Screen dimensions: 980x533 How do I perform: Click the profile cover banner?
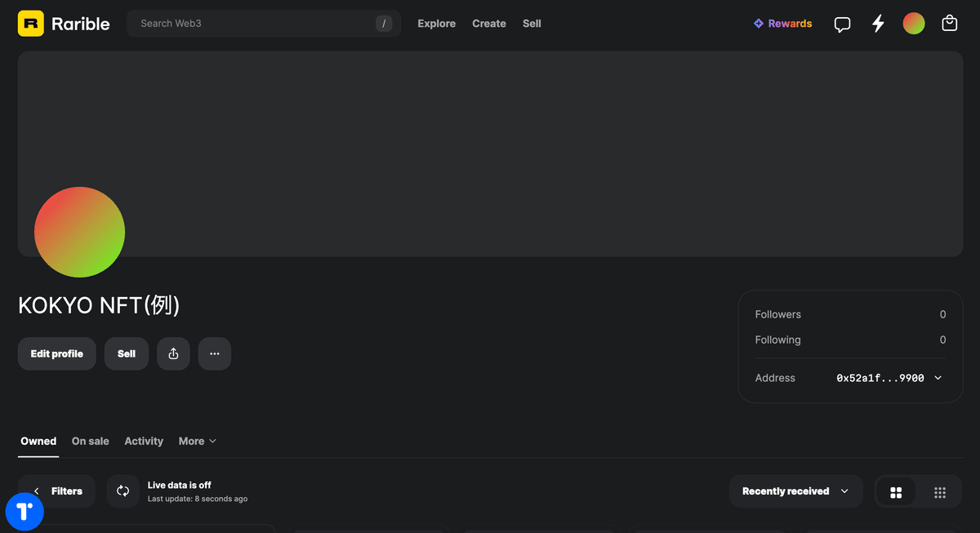[490, 153]
